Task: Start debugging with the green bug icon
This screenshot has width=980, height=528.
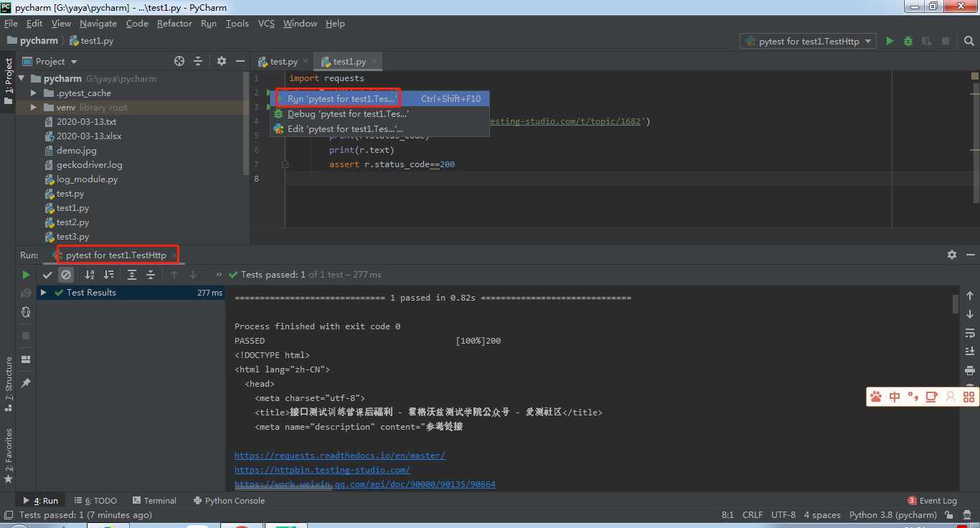Action: click(x=908, y=42)
